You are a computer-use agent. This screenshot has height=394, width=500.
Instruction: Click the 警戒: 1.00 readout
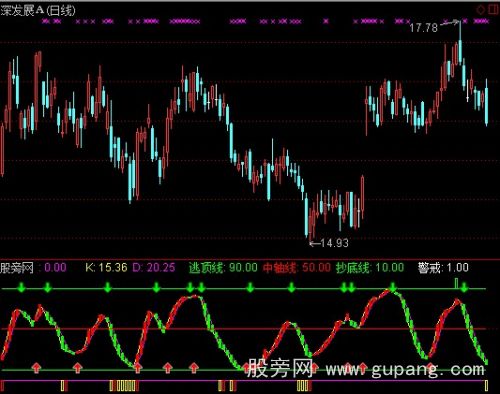click(x=443, y=267)
